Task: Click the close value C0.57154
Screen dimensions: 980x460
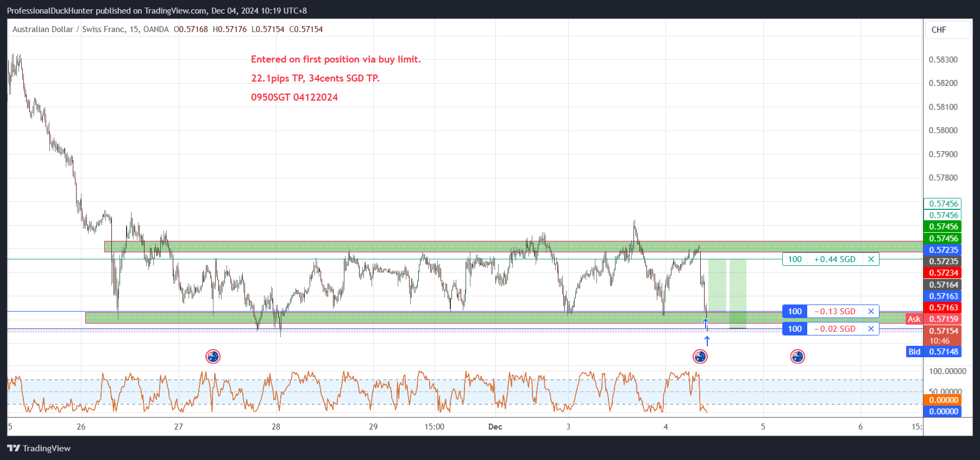Action: (306, 29)
